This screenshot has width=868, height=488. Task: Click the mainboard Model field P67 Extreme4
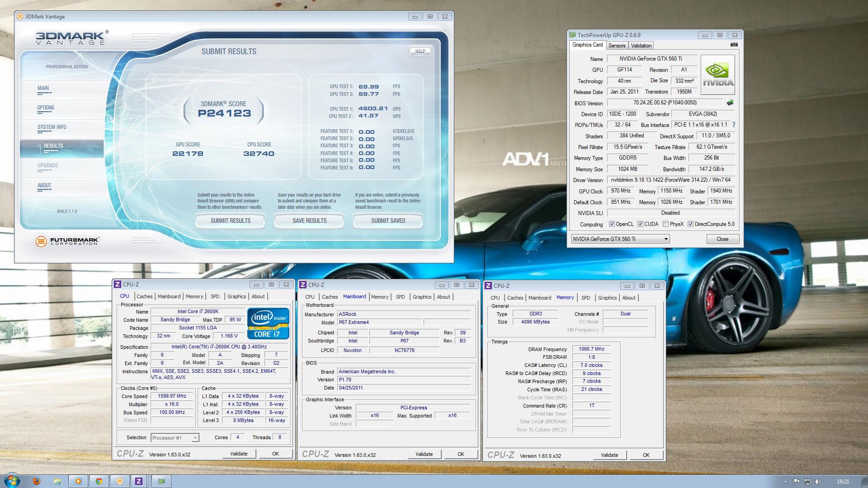tap(379, 322)
